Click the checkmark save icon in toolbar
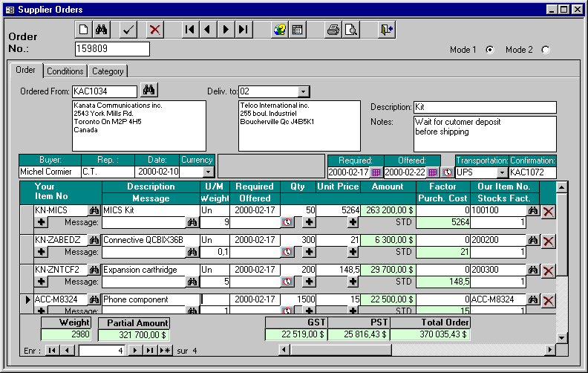The image size is (588, 373). pyautogui.click(x=128, y=30)
